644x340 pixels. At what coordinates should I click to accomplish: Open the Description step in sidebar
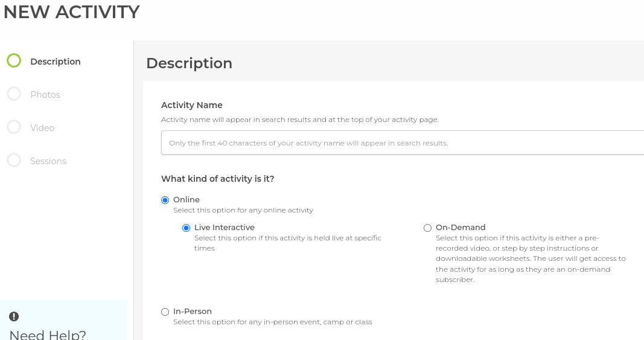click(x=56, y=62)
